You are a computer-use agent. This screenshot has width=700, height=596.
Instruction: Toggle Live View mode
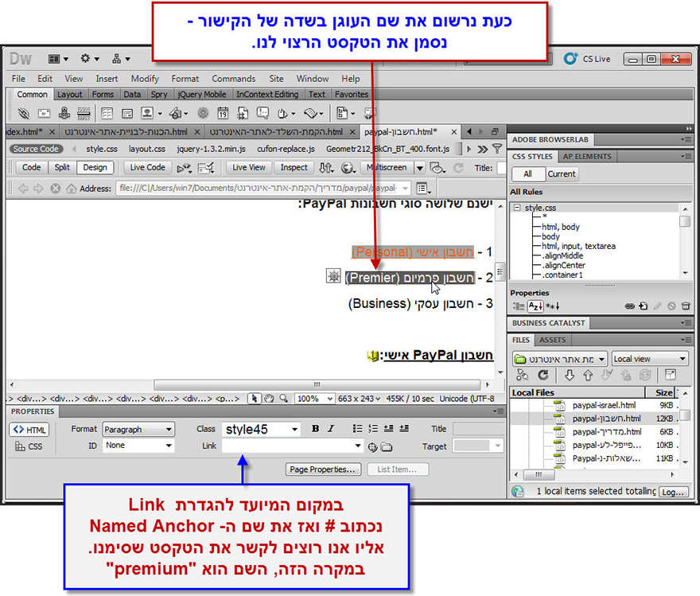pos(249,167)
